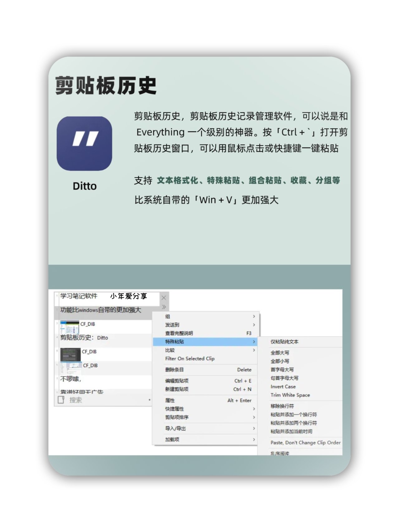399x532 pixels.
Task: Open the 导入/导出 submenu
Action: tap(206, 429)
